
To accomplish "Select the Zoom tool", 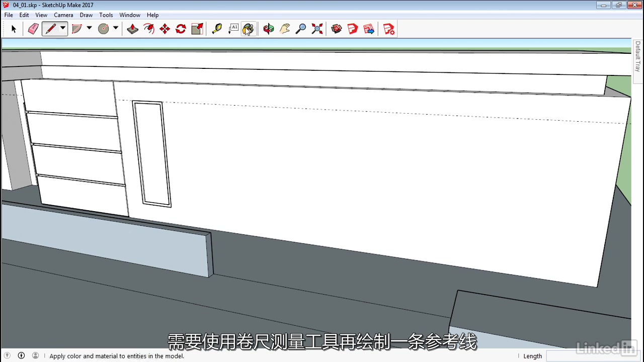I will pos(301,29).
